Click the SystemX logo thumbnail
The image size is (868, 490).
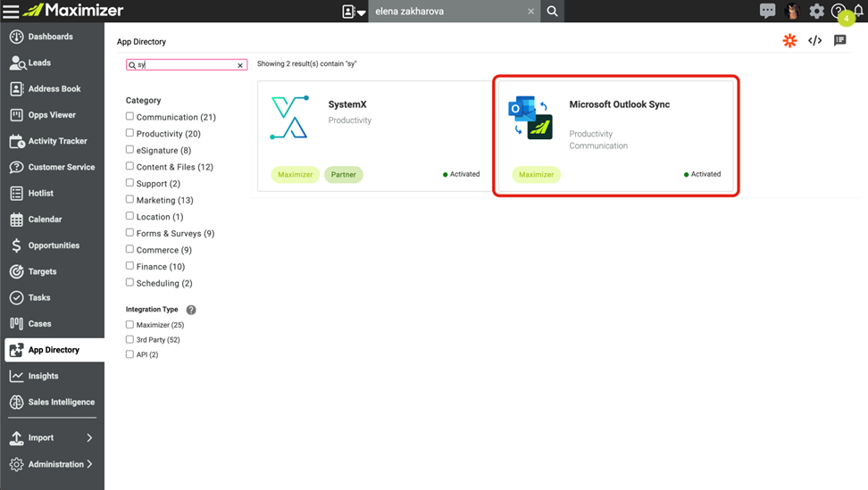click(289, 117)
